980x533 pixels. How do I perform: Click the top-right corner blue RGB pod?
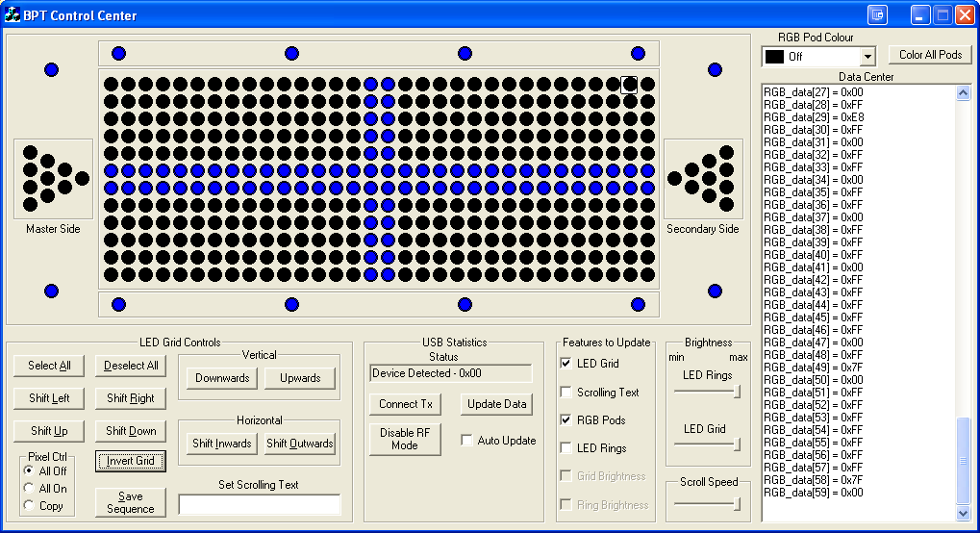coord(715,69)
